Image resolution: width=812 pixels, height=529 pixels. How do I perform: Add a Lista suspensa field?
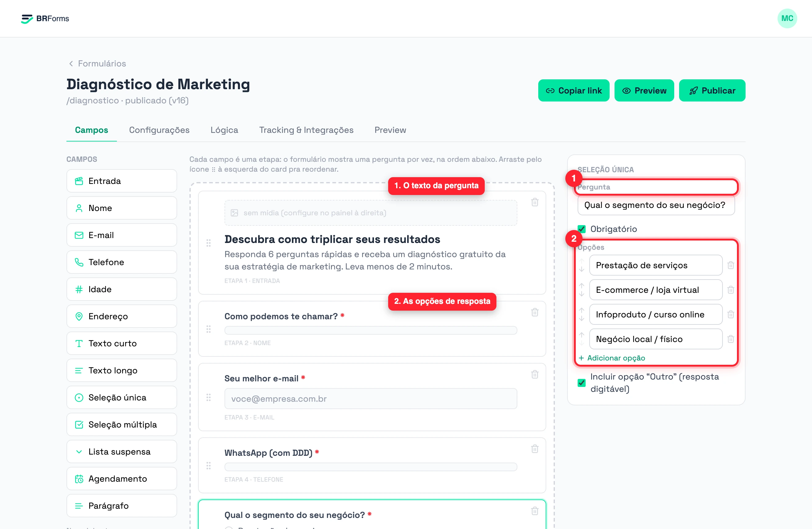pyautogui.click(x=121, y=451)
